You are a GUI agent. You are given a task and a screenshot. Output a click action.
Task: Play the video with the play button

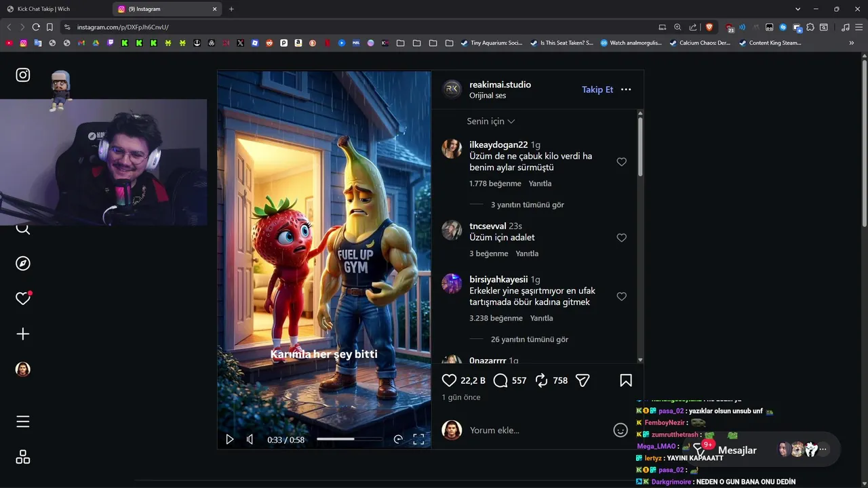(229, 439)
